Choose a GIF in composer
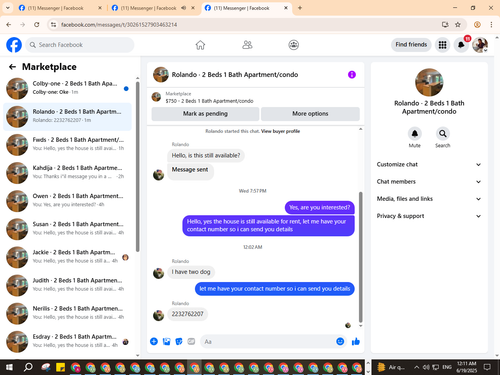 191,341
